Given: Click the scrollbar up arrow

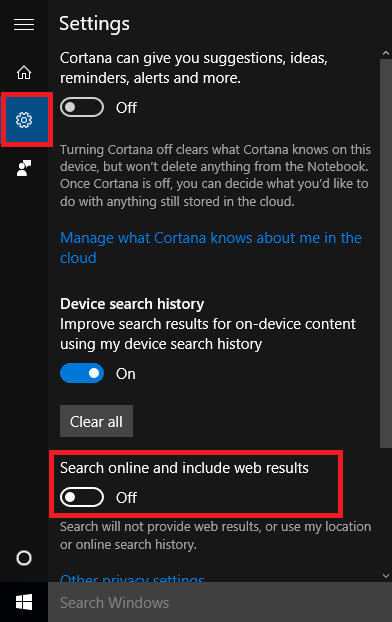Looking at the screenshot, I should click(x=386, y=53).
